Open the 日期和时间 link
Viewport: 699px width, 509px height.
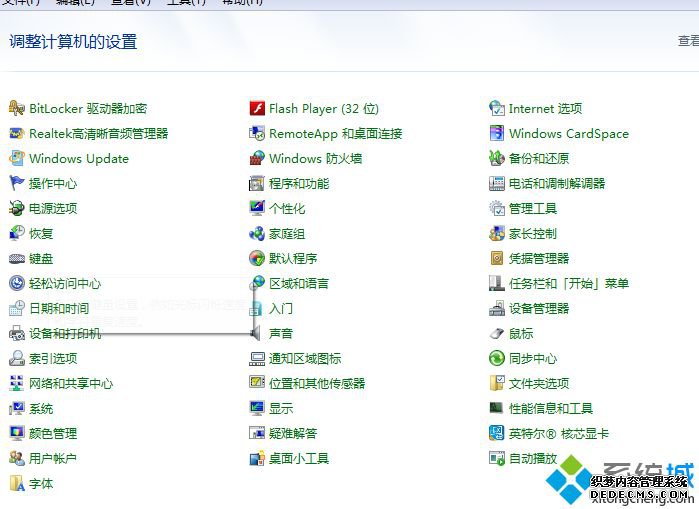pyautogui.click(x=59, y=308)
